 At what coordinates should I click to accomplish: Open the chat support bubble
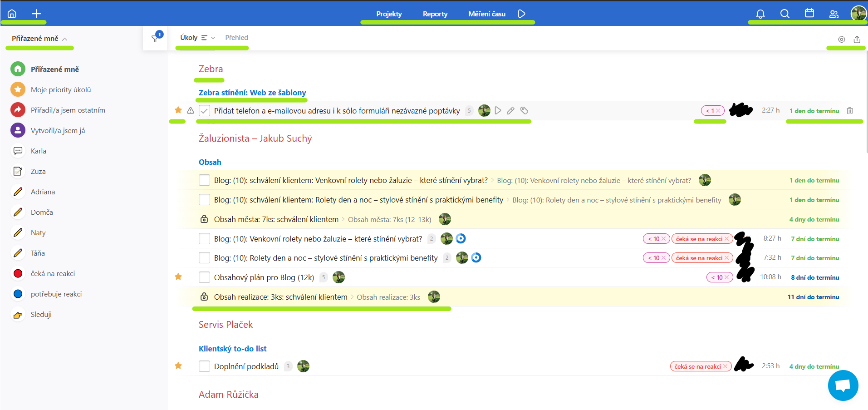tap(843, 385)
